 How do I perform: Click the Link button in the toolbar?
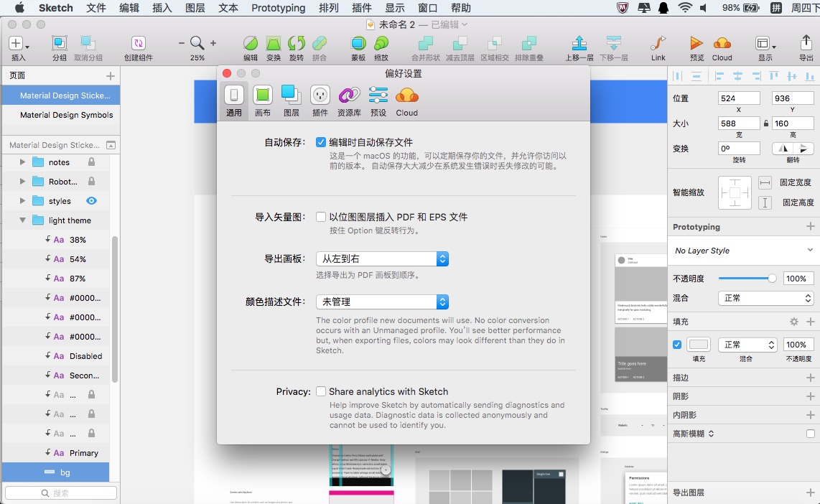point(657,42)
